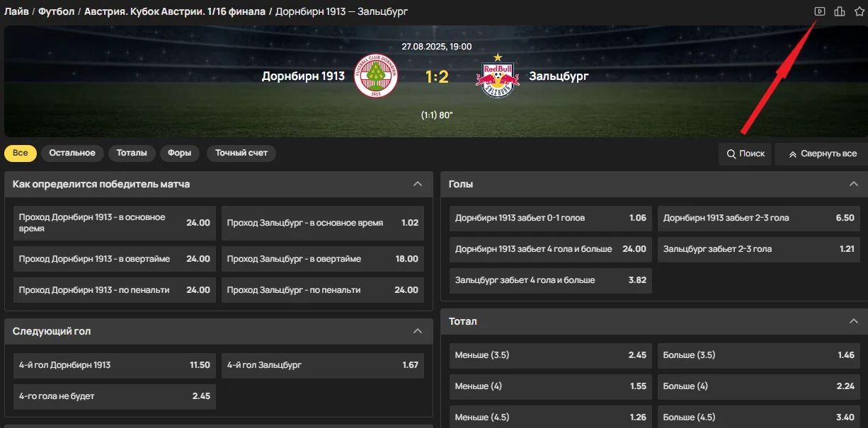Open the match statistics icon
868x428 pixels.
[840, 11]
